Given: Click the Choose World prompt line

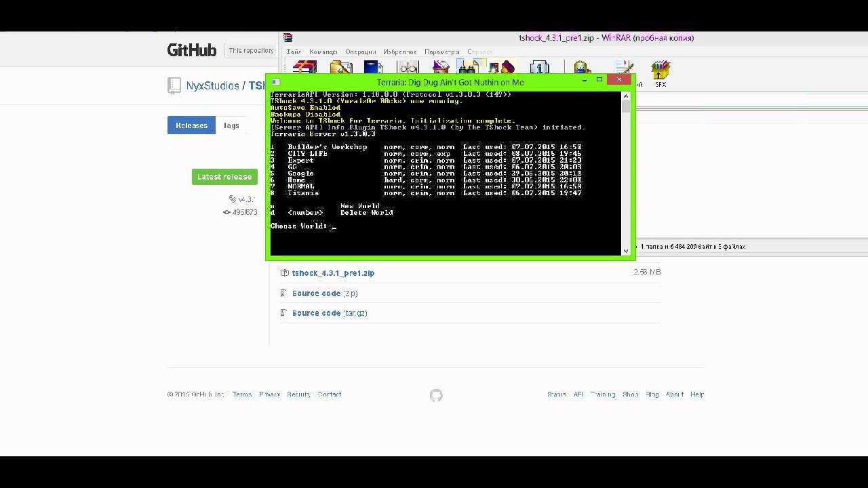Looking at the screenshot, I should pyautogui.click(x=303, y=226).
